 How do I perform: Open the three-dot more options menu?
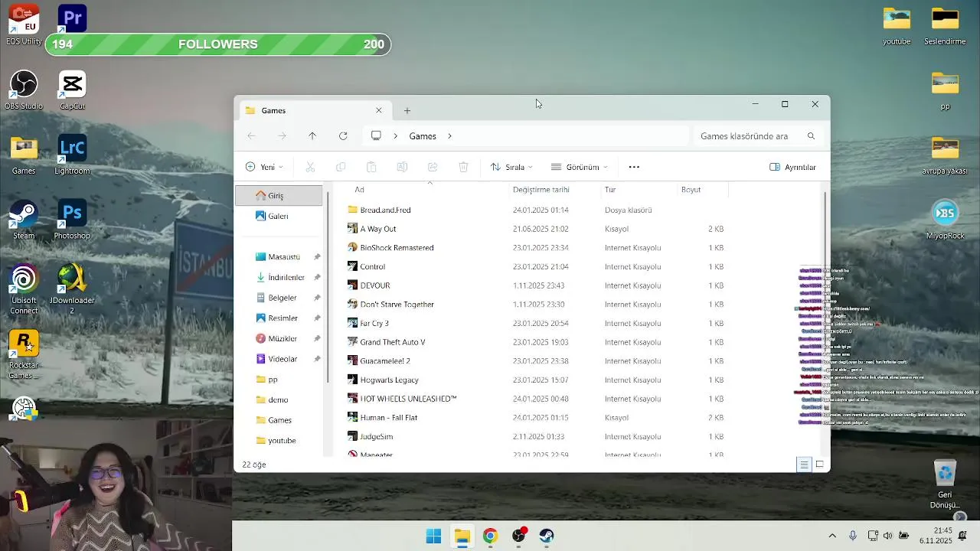tap(634, 167)
